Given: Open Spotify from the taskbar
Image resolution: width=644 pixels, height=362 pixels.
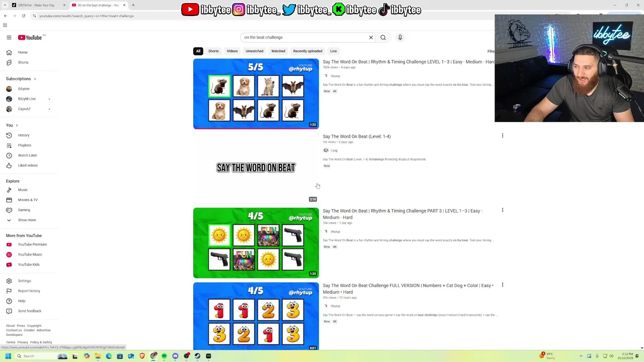Looking at the screenshot, I should [x=164, y=356].
